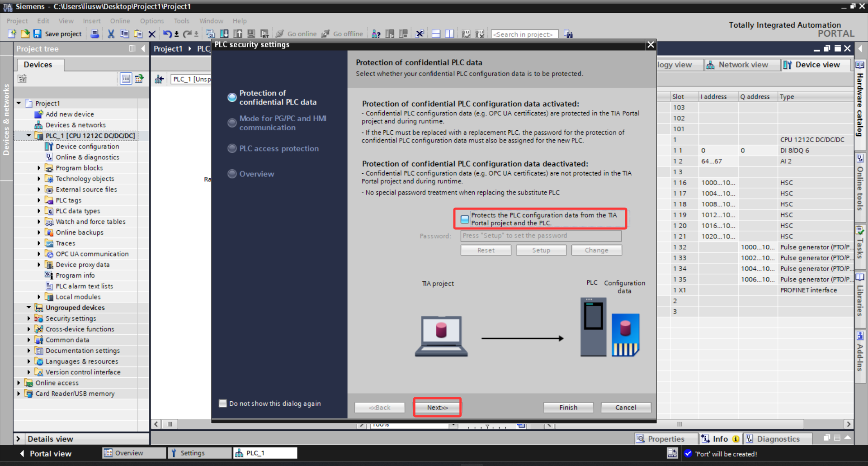Create new project with toolbar icon
868x466 pixels.
tap(12, 33)
